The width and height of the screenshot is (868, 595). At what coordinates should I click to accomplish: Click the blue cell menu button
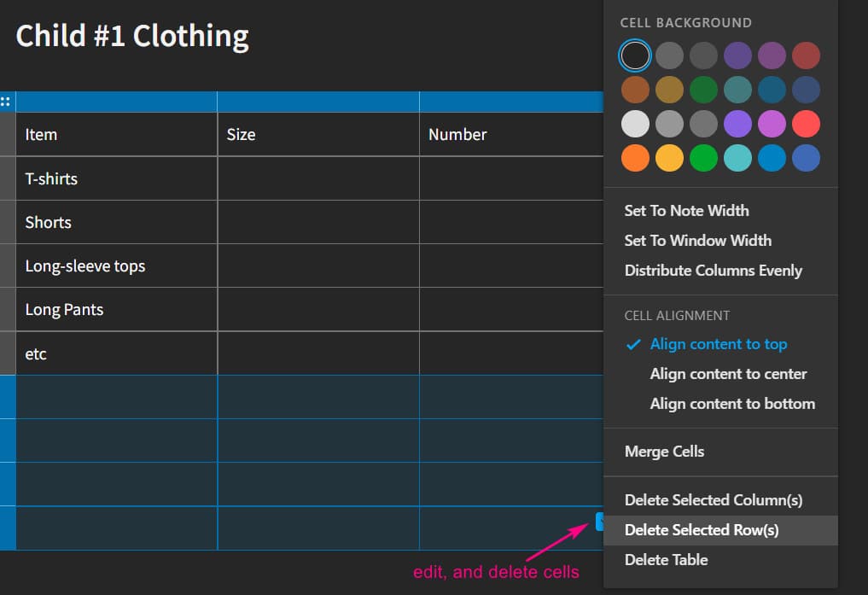point(599,522)
